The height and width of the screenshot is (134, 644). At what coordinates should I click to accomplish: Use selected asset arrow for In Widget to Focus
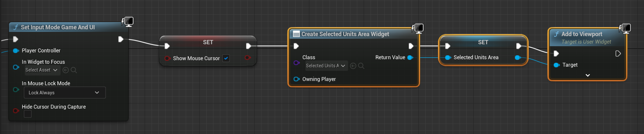click(66, 70)
